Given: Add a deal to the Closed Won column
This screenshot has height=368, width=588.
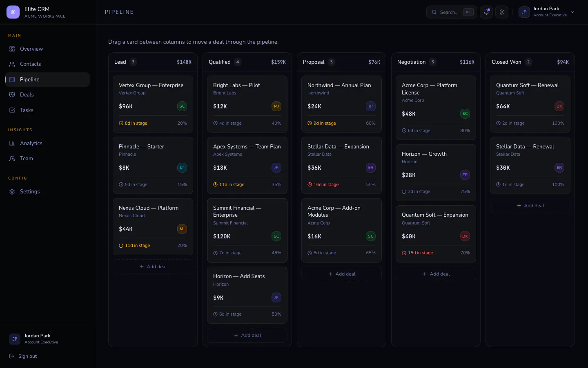Looking at the screenshot, I should click(x=530, y=206).
